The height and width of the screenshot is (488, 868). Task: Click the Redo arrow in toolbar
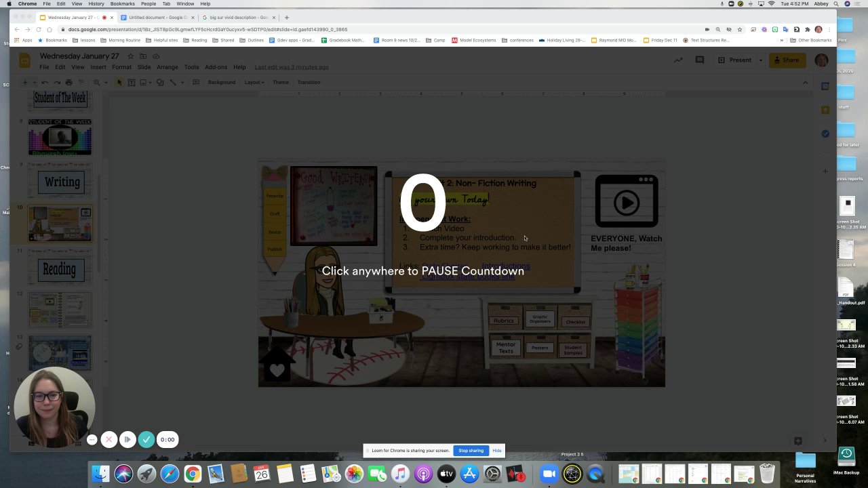click(x=57, y=83)
